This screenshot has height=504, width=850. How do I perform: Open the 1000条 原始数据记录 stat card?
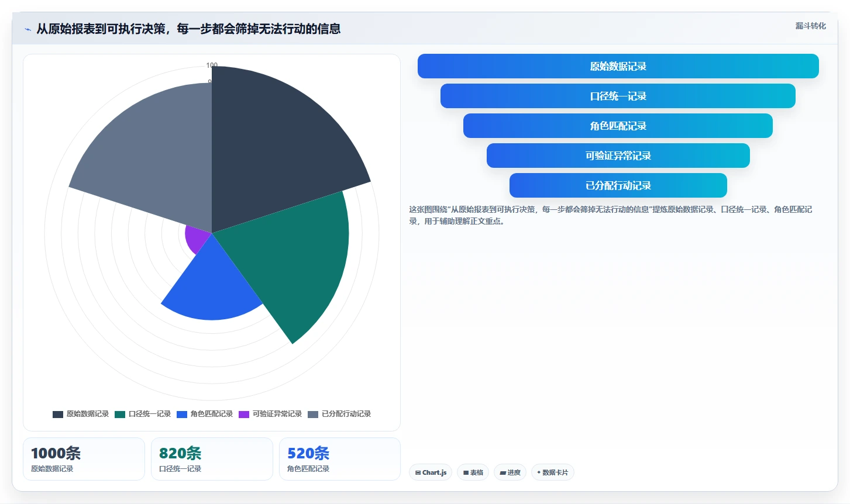[x=84, y=459]
